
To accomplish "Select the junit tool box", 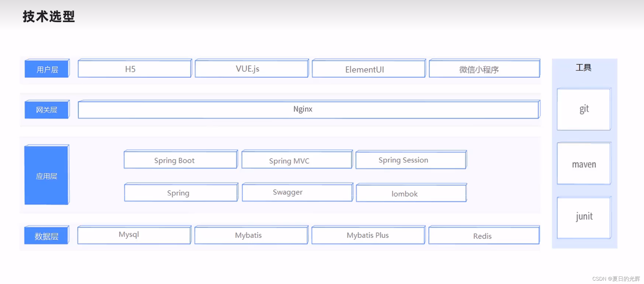I will click(x=584, y=218).
